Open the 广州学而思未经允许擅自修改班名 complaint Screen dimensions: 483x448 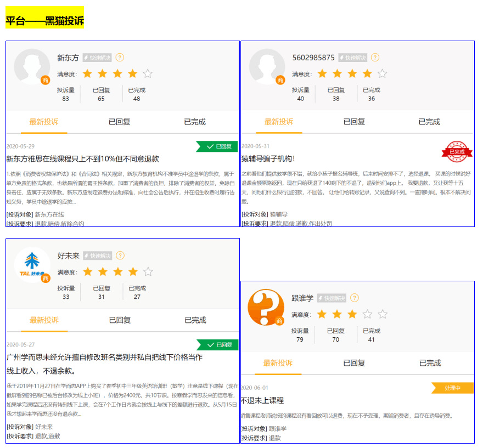click(x=105, y=364)
